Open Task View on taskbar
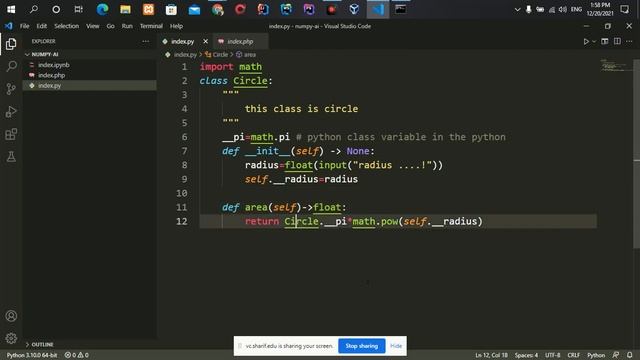 click(78, 9)
